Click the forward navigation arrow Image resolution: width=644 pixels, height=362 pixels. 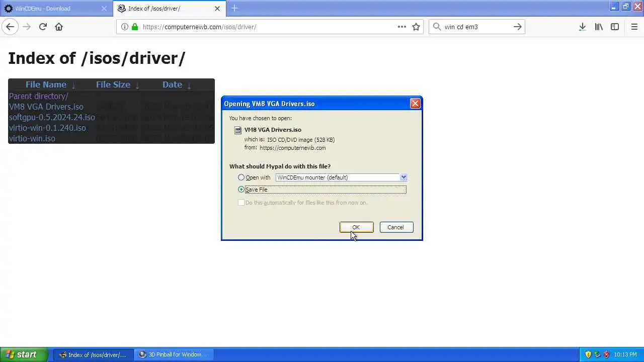point(27,27)
